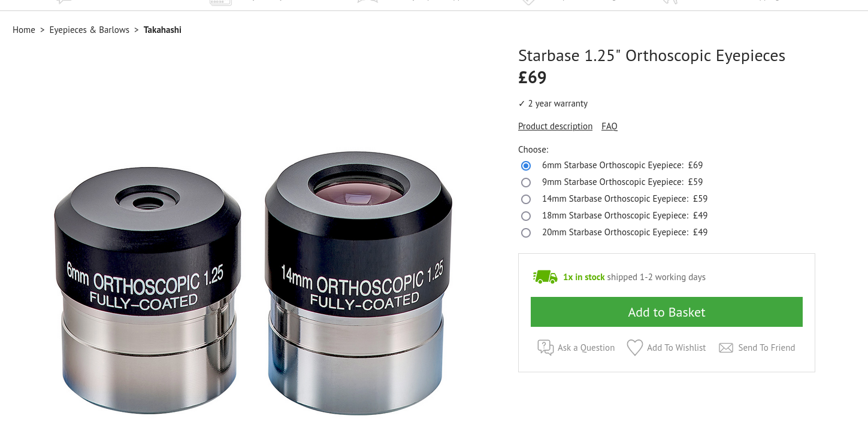Click the heart icon for Add To Wishlist
Image resolution: width=868 pixels, height=425 pixels.
[635, 348]
